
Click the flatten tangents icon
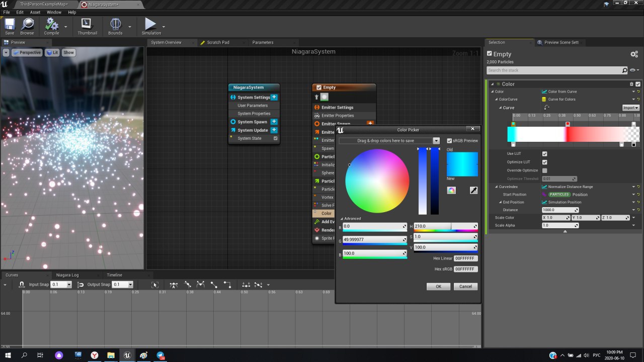click(x=246, y=285)
